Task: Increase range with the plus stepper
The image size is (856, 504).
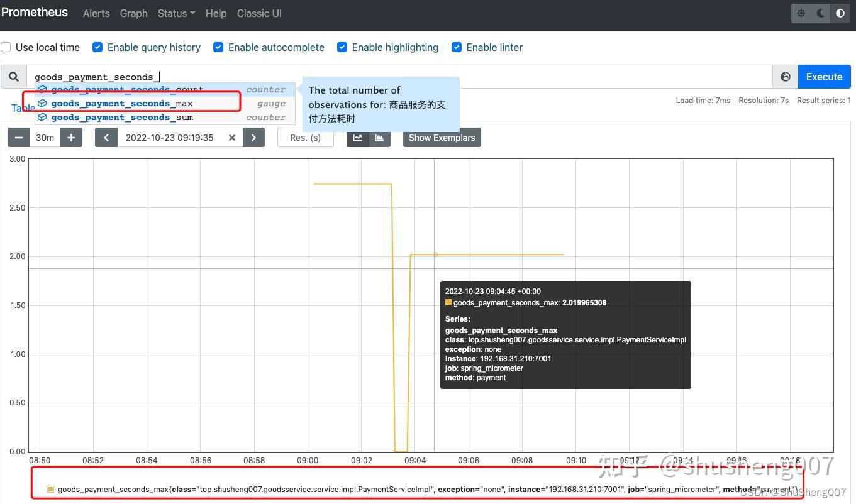Action: (x=71, y=137)
